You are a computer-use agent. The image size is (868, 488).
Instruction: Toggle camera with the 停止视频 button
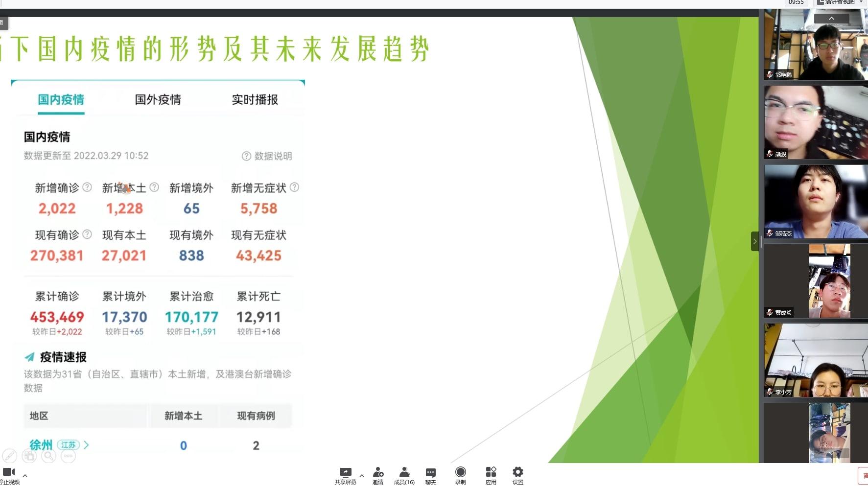(x=9, y=475)
